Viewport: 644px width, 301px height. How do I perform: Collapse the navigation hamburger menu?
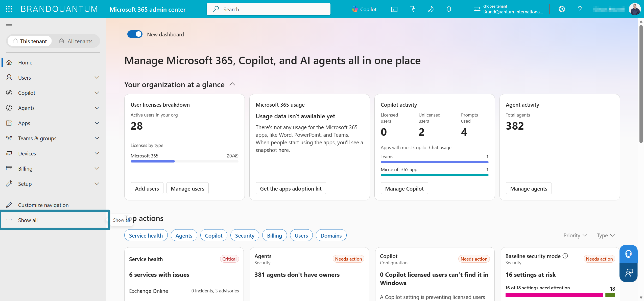coord(9,26)
